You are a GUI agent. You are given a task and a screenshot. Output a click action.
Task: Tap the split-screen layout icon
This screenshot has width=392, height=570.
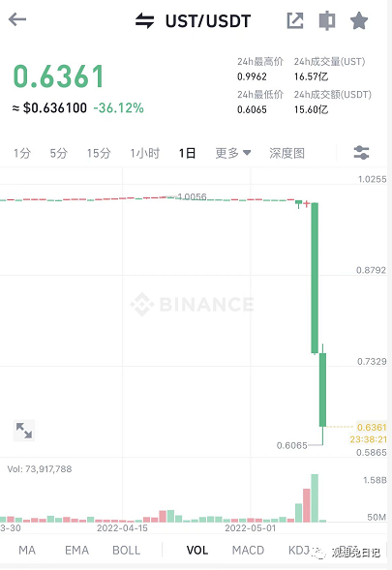click(327, 20)
